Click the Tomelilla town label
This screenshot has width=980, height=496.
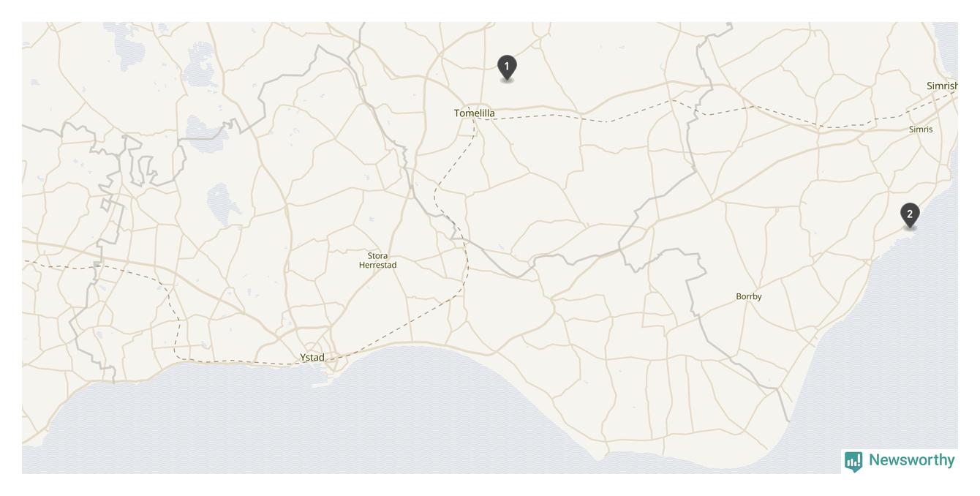pyautogui.click(x=475, y=113)
